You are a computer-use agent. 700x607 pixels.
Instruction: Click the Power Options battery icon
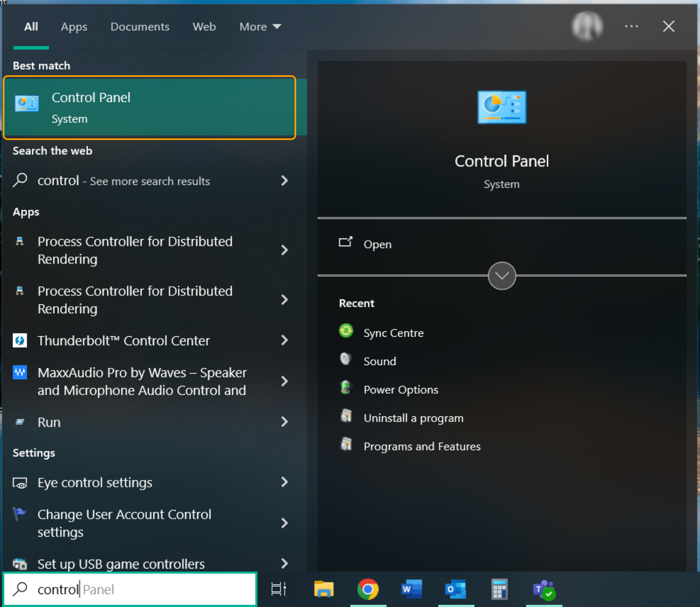[x=346, y=387]
